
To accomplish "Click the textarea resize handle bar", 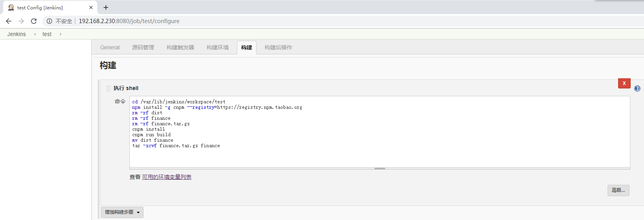I will (x=380, y=168).
